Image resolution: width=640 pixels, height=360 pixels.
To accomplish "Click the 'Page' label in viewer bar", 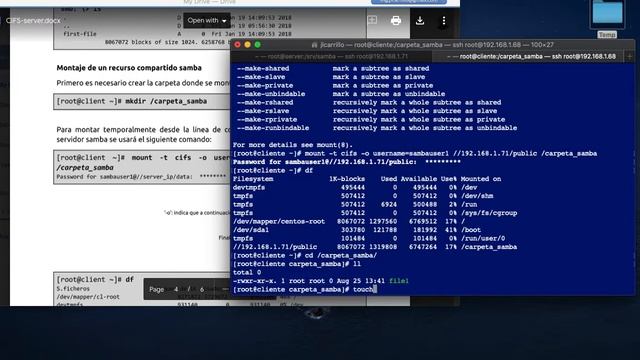I will (156, 289).
